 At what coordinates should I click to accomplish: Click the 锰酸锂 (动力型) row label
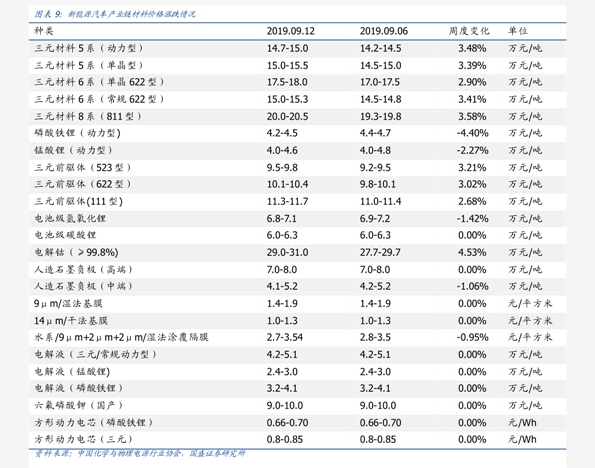tap(73, 150)
